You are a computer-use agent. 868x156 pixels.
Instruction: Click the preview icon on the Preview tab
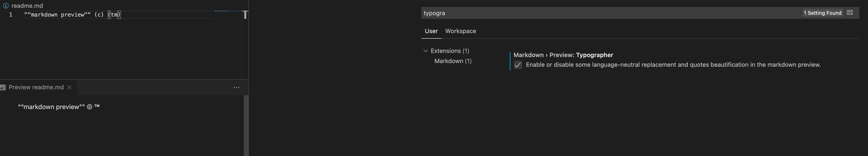pos(3,88)
